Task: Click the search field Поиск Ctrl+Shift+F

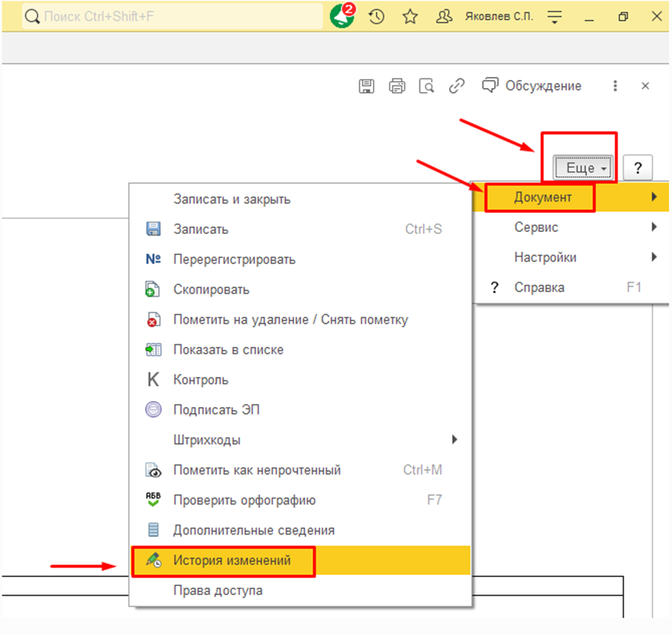Action: click(172, 16)
